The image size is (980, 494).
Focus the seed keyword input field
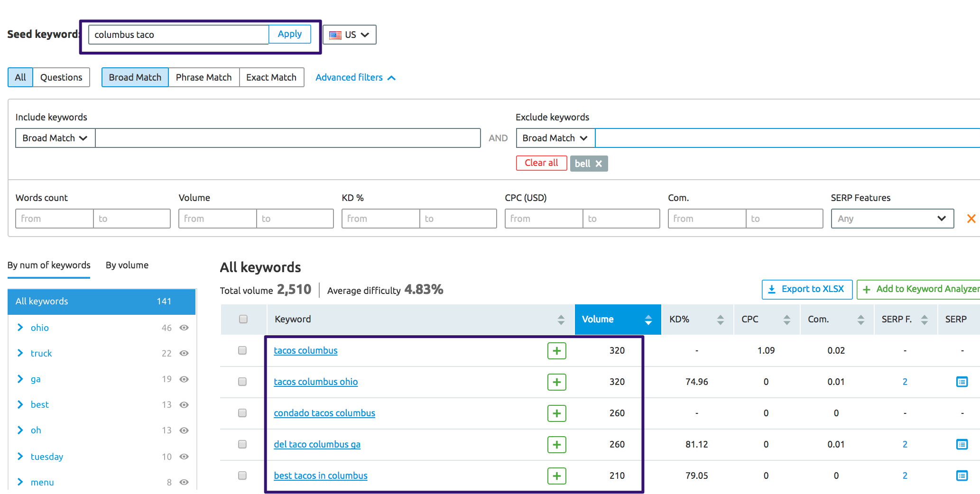[179, 35]
